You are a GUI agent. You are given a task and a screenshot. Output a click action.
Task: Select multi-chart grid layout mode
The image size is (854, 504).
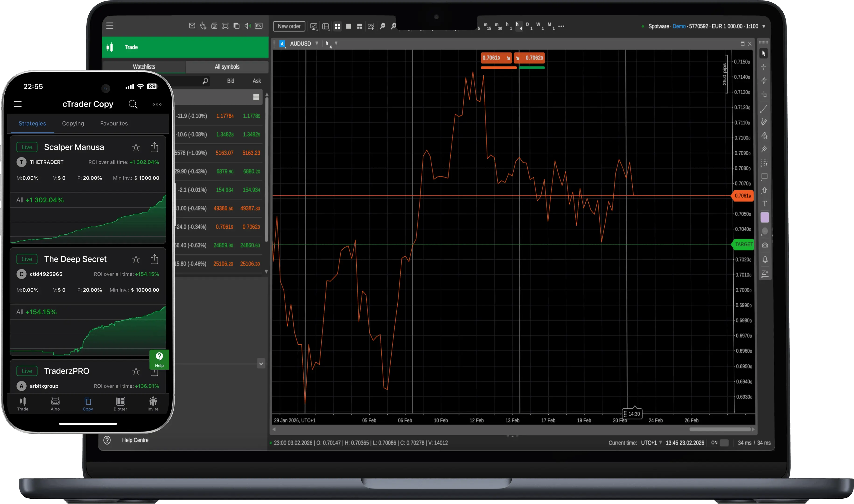tap(337, 26)
